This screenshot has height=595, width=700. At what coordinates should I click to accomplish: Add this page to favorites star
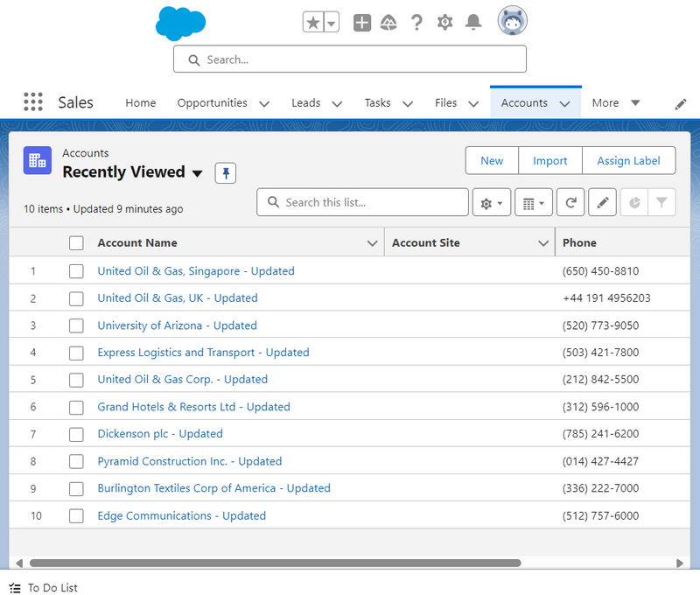pyautogui.click(x=313, y=23)
